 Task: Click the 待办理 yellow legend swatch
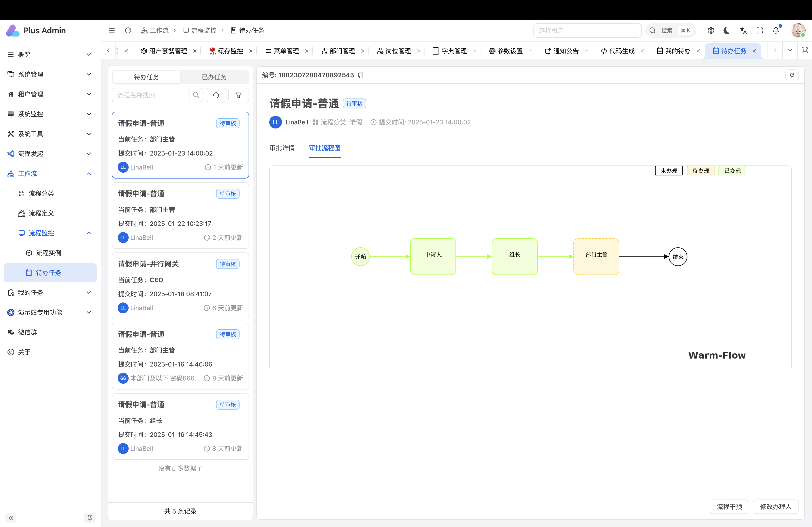pos(700,170)
